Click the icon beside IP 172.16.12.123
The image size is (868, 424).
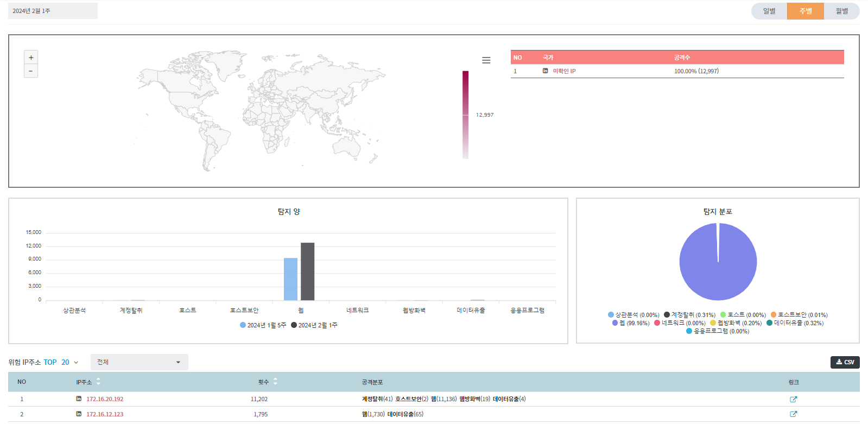coord(79,414)
